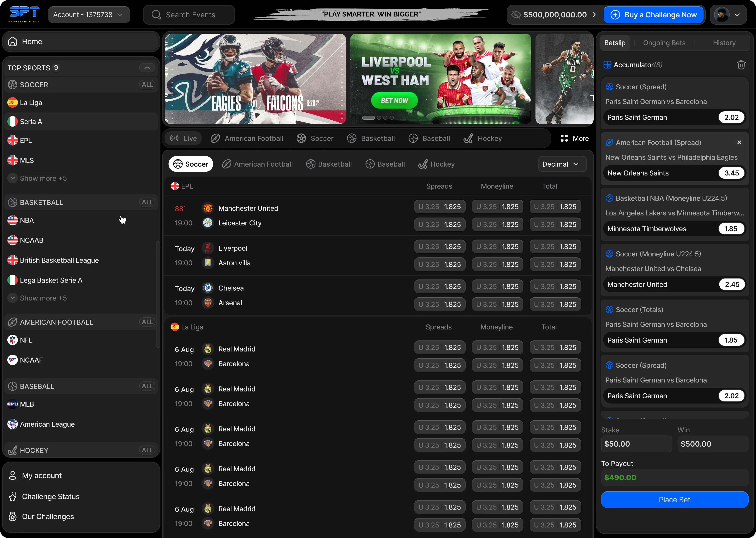Select Baseball in top sport bar
This screenshot has height=538, width=756.
tap(429, 138)
